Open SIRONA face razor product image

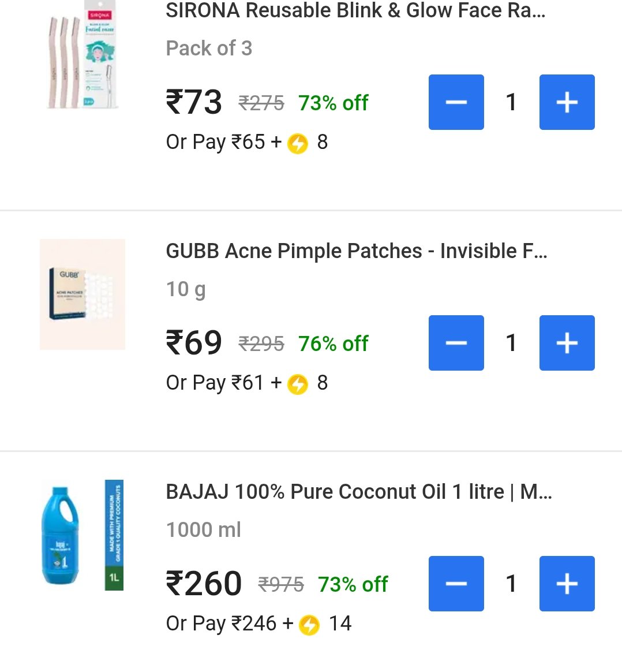(83, 54)
